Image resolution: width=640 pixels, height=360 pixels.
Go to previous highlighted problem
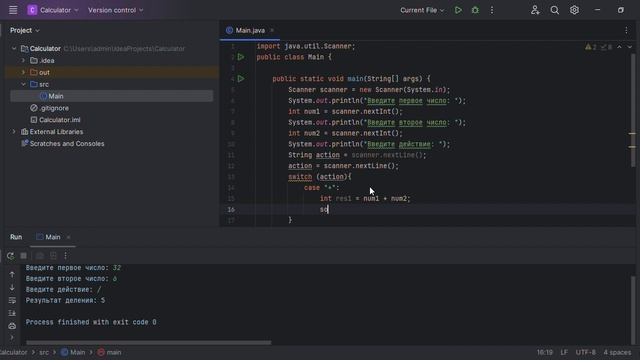click(619, 47)
